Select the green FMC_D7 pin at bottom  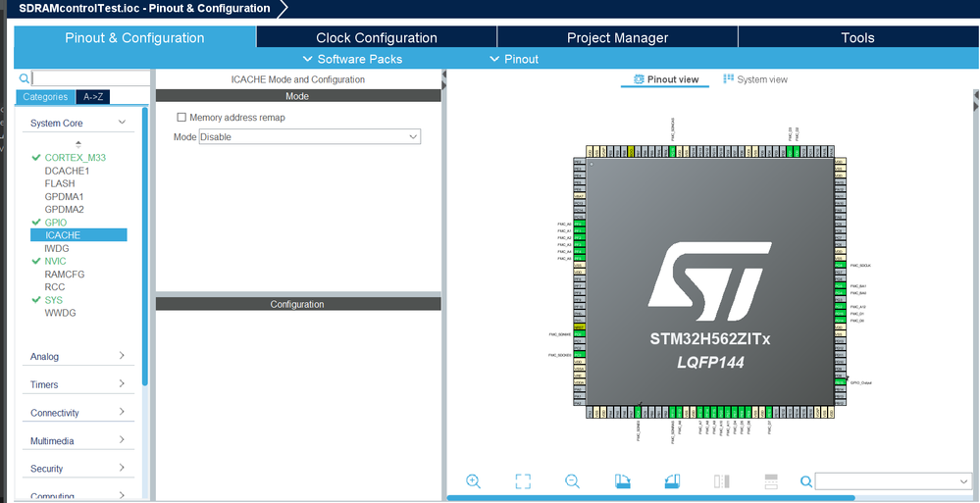click(769, 412)
